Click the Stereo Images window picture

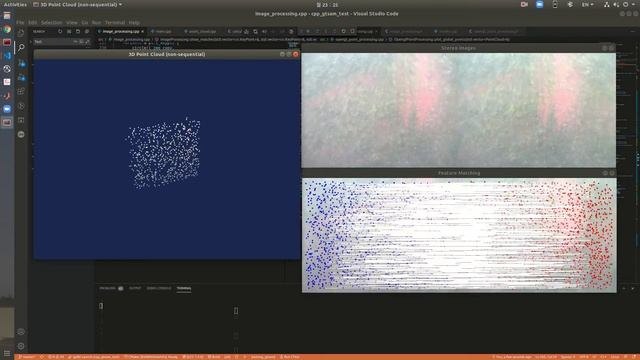pyautogui.click(x=458, y=110)
